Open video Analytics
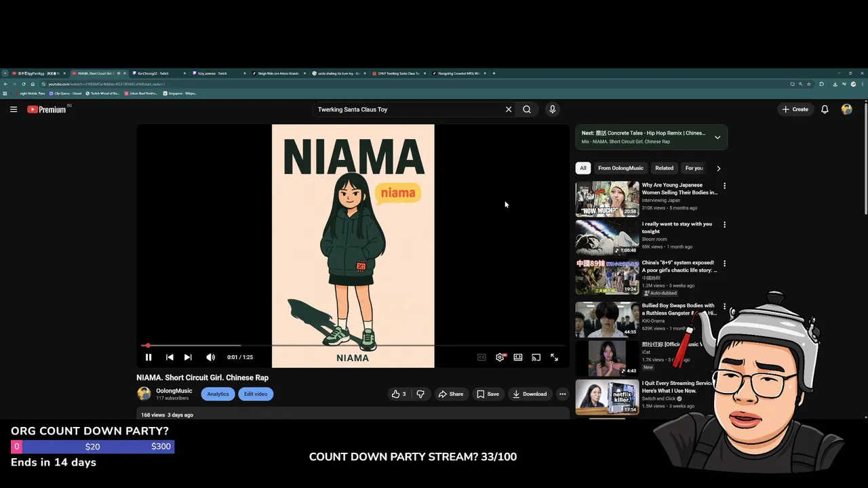The width and height of the screenshot is (868, 488). pos(218,394)
